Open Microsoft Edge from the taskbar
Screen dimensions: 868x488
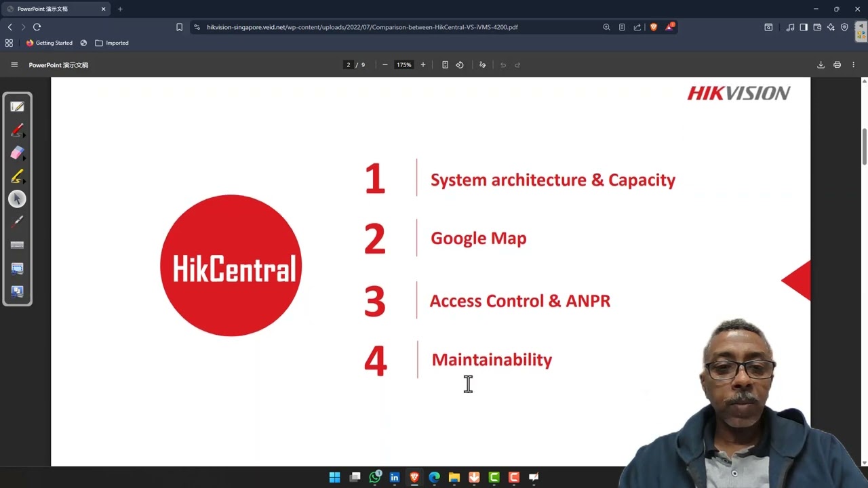click(x=434, y=477)
